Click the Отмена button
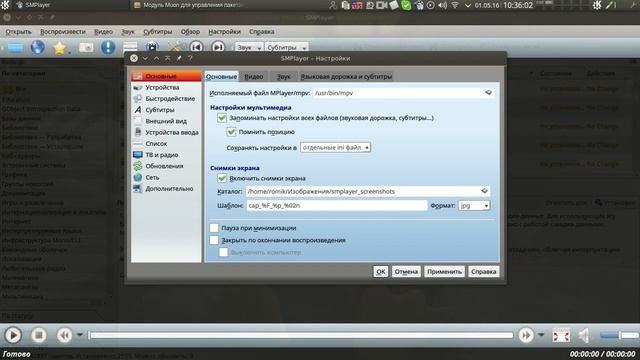Screen dimensions: 640x360 pyautogui.click(x=406, y=271)
